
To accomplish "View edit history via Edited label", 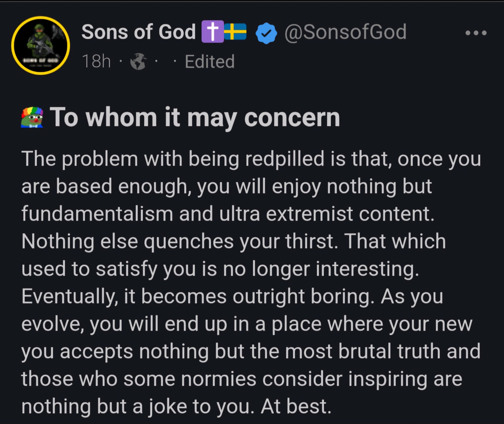I will click(210, 62).
